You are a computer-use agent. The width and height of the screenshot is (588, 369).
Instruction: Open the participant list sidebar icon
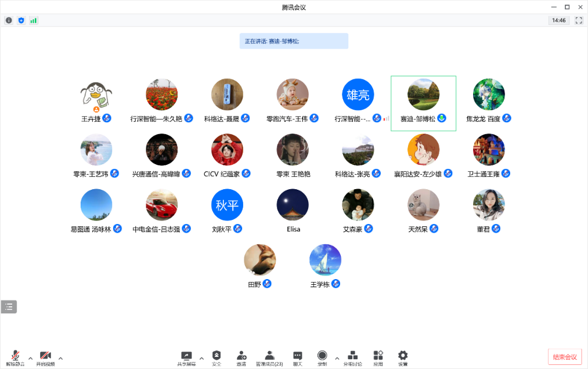point(9,307)
